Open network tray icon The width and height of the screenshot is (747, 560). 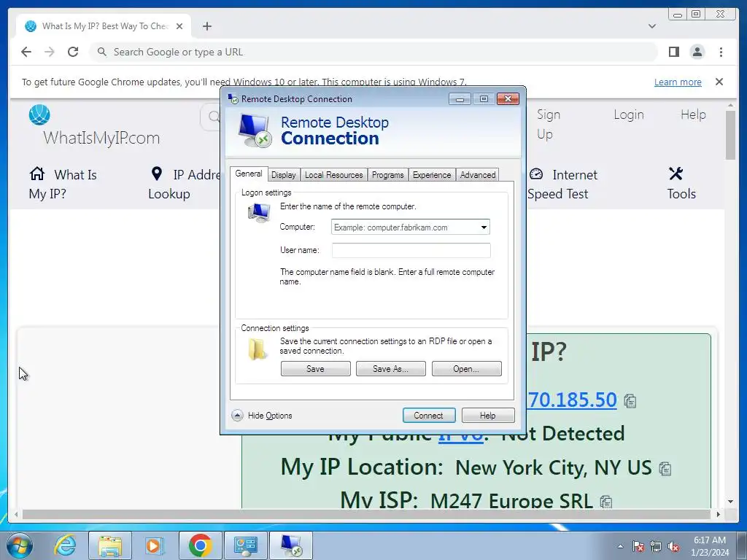point(656,546)
